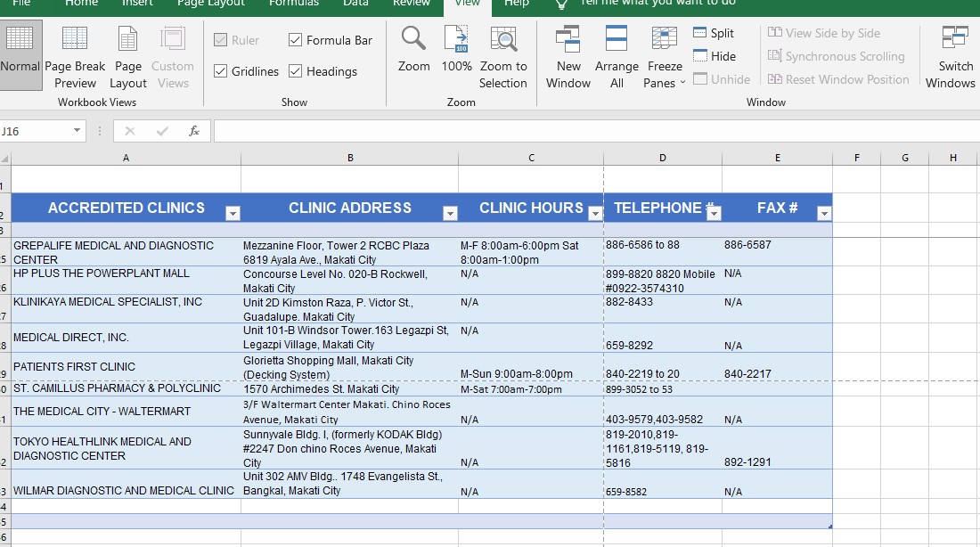
Task: Select the fax cell 892-1291
Action: point(778,447)
